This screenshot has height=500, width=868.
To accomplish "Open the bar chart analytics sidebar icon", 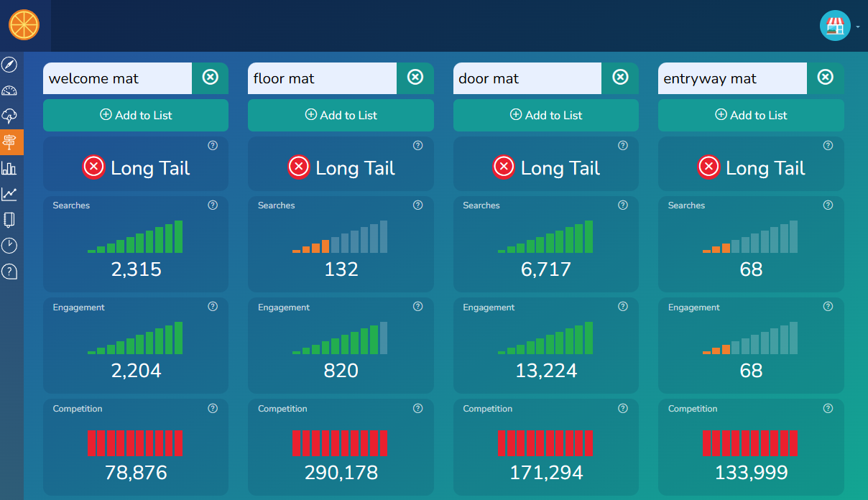I will point(9,168).
